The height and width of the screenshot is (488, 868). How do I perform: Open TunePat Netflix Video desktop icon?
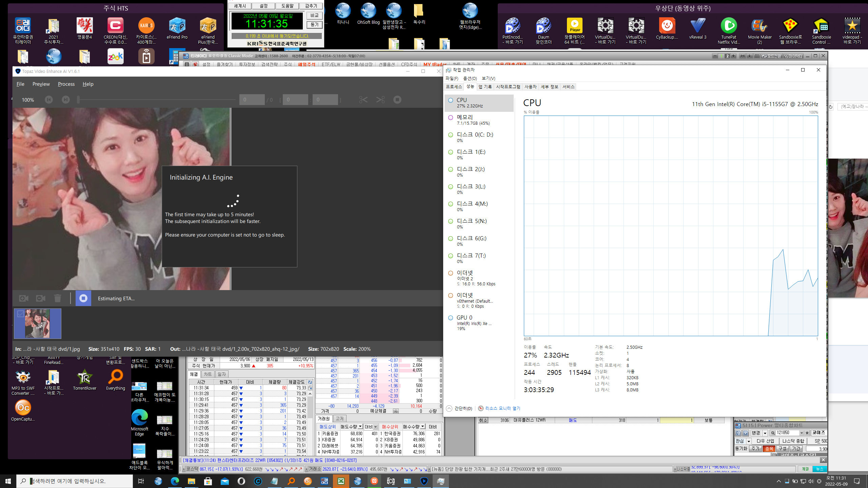pyautogui.click(x=729, y=31)
